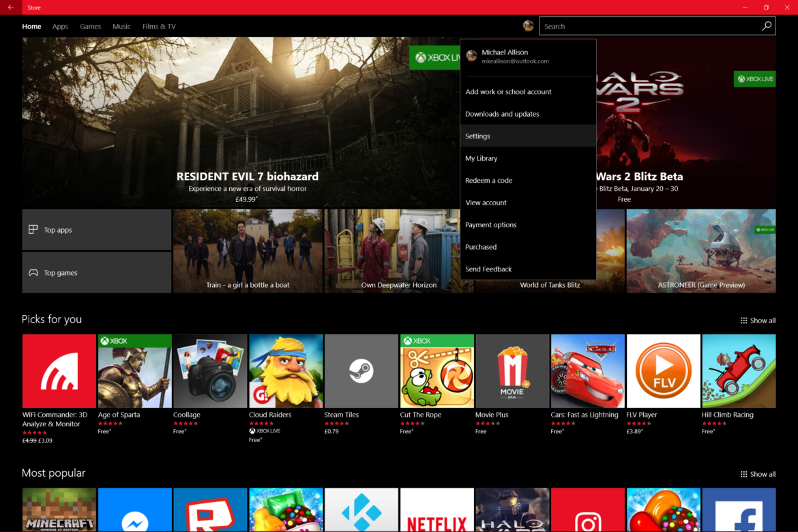This screenshot has width=798, height=532.
Task: Switch to the Films & TV tab
Action: coord(159,27)
